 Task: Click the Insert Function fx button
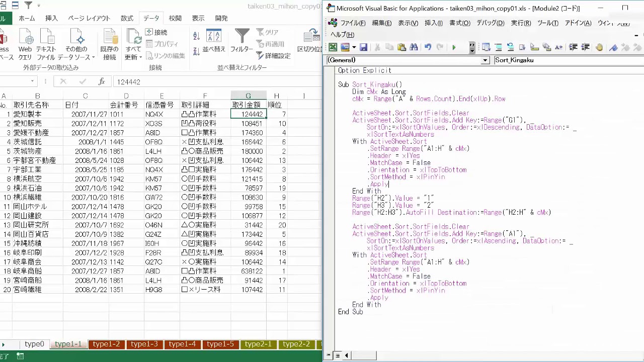pos(101,81)
